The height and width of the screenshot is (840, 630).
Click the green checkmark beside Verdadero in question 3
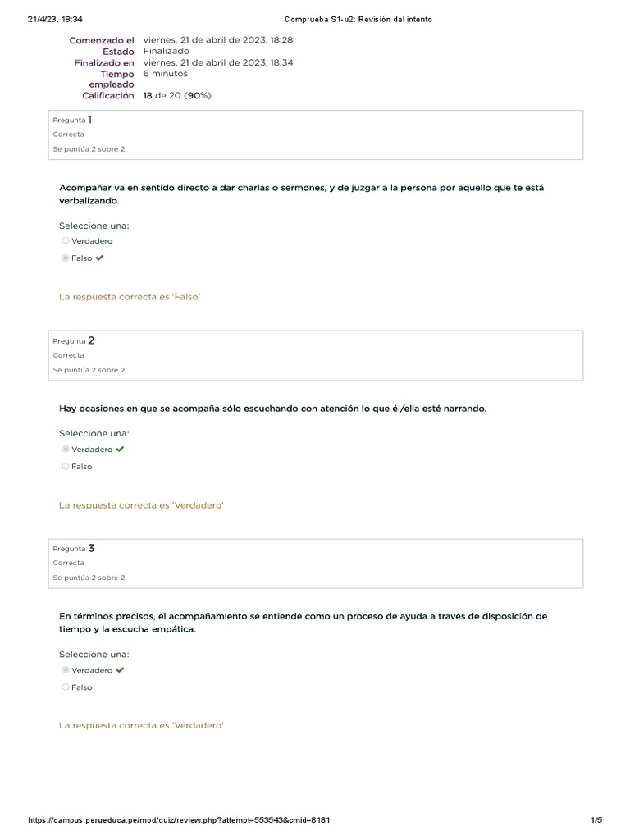121,670
